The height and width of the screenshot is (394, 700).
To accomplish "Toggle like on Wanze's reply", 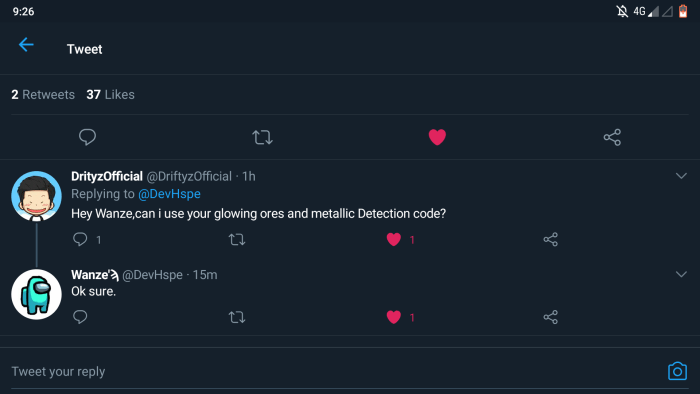I will (393, 317).
